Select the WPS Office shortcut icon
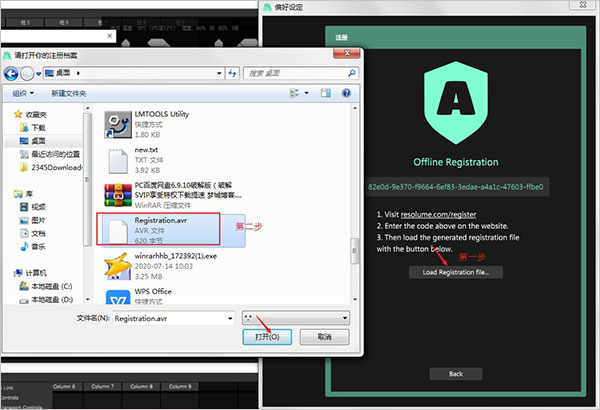 pos(118,297)
